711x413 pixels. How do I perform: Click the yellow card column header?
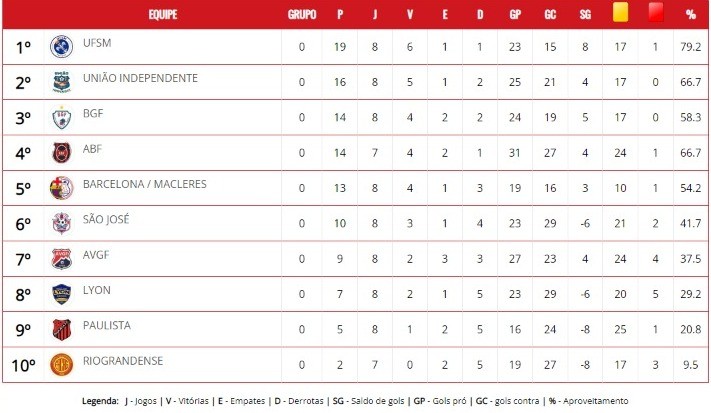[x=620, y=13]
